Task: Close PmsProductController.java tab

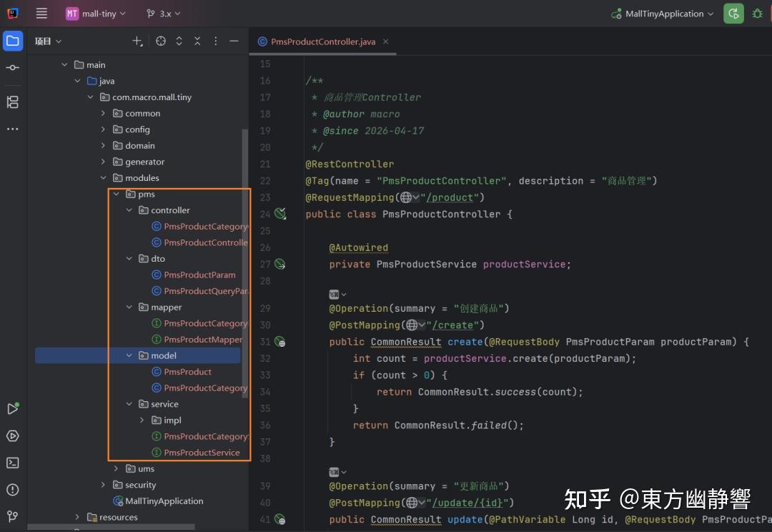Action: (x=385, y=42)
